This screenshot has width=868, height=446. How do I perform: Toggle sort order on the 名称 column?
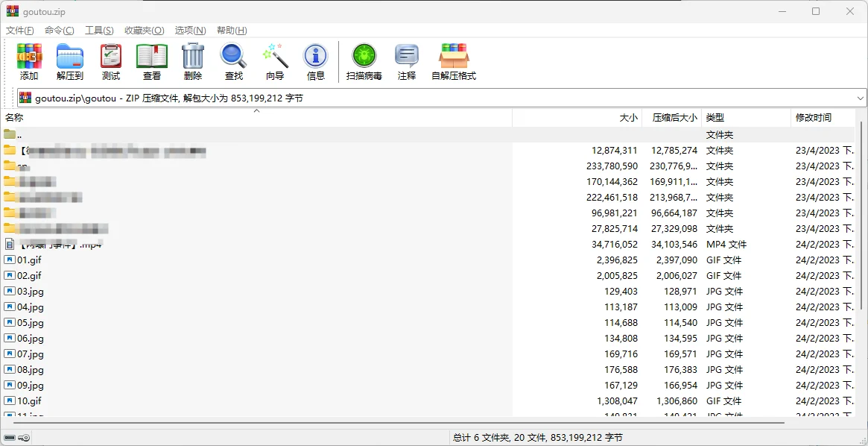coord(13,117)
